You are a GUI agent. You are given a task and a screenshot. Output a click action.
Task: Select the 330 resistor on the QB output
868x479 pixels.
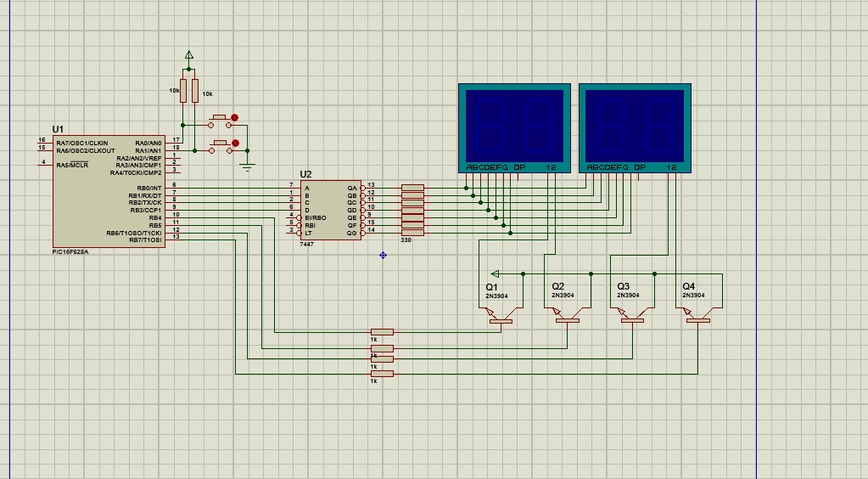(x=412, y=195)
